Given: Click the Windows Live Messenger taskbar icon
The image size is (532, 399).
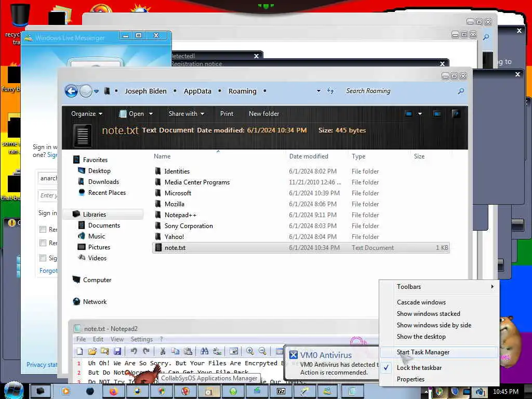Looking at the screenshot, I should [327, 392].
